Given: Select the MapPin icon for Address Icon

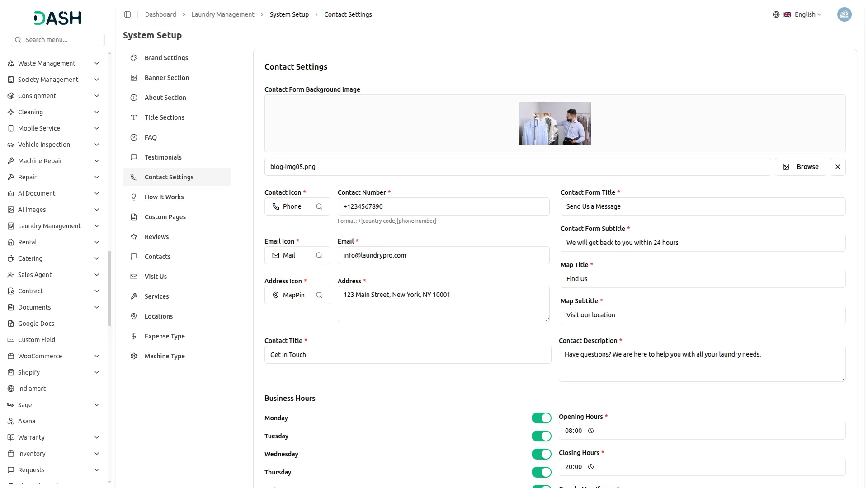Looking at the screenshot, I should [276, 295].
